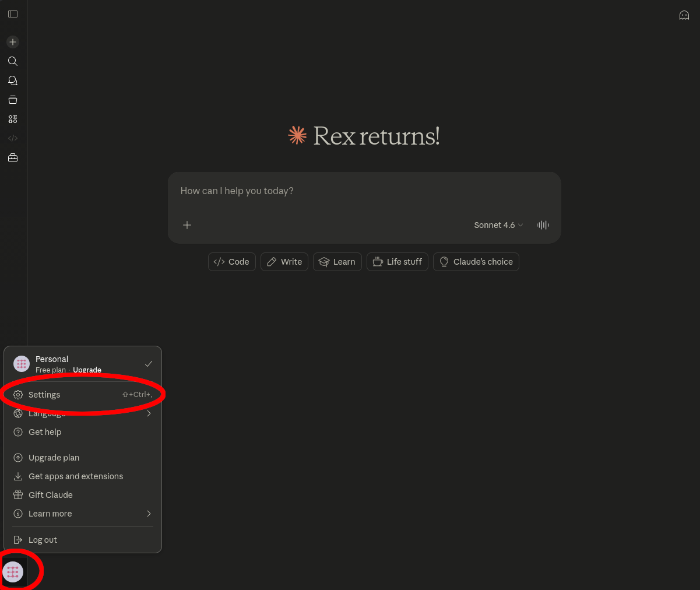The image size is (700, 590).
Task: Collapse the sidebar using its toggle icon
Action: pos(13,14)
